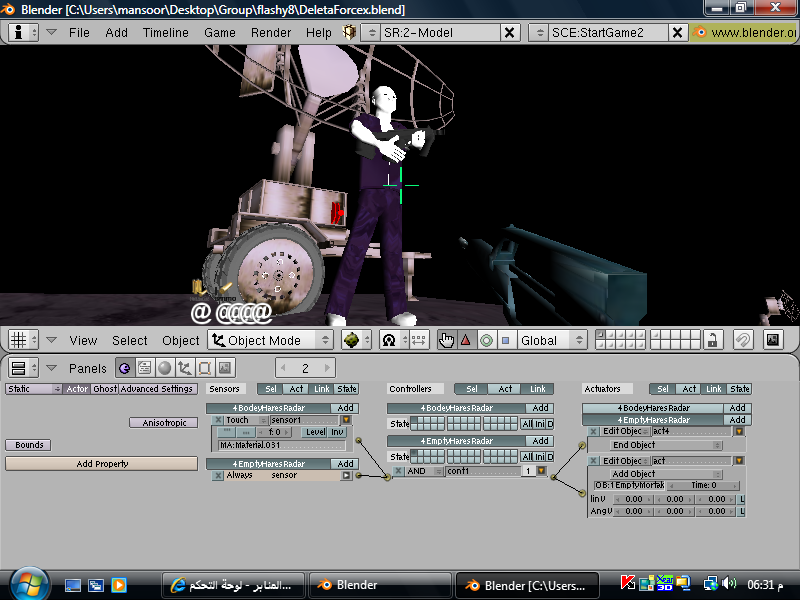
Task: Toggle the Inv button on Touch sensor
Action: [337, 432]
